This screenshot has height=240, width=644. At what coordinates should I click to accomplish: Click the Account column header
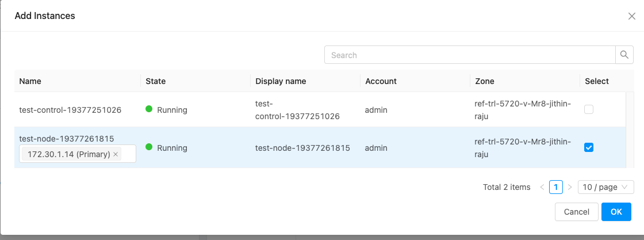coord(381,81)
